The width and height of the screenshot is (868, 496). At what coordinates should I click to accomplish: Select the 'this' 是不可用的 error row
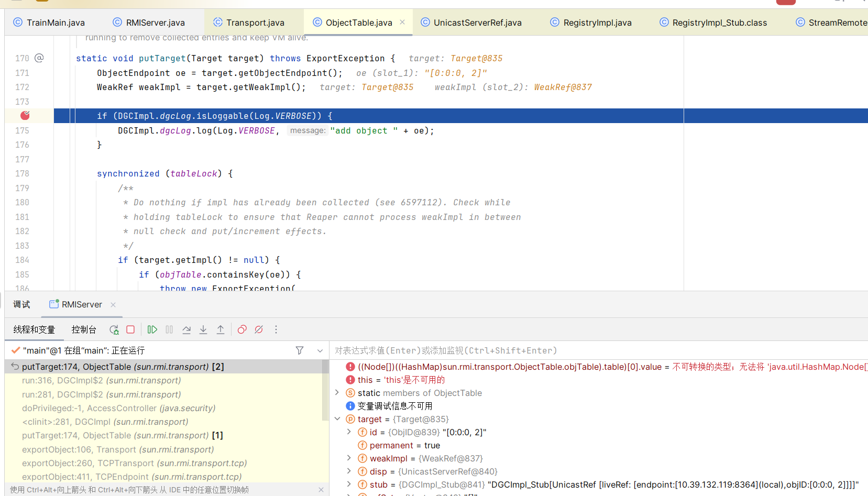tap(599, 380)
